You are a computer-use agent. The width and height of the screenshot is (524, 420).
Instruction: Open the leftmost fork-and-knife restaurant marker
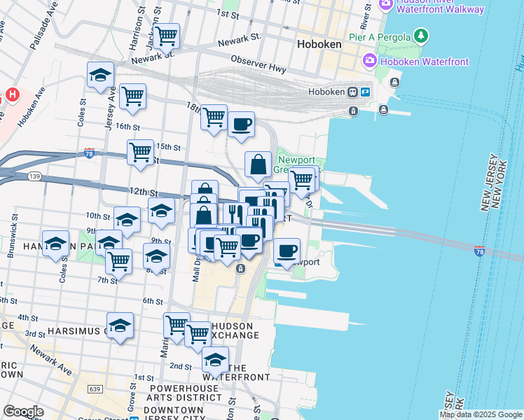pyautogui.click(x=235, y=213)
